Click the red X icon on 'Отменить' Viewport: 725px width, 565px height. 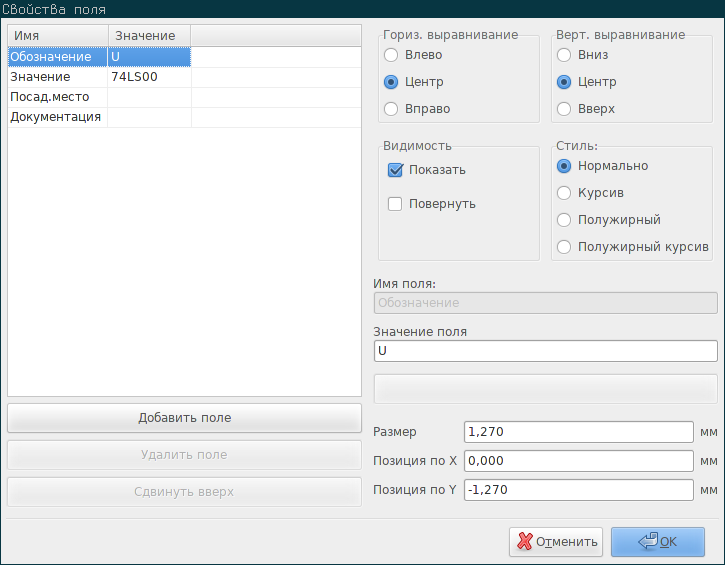tap(525, 541)
